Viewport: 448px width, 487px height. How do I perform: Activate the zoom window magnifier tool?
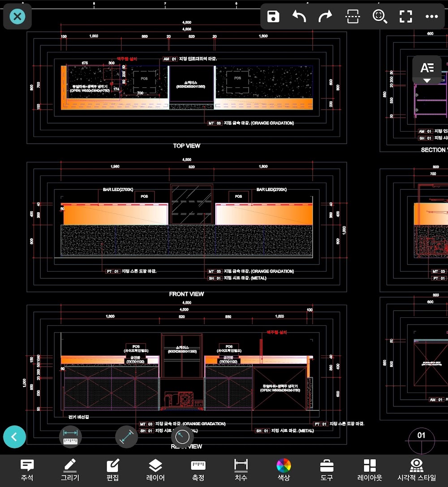click(379, 17)
